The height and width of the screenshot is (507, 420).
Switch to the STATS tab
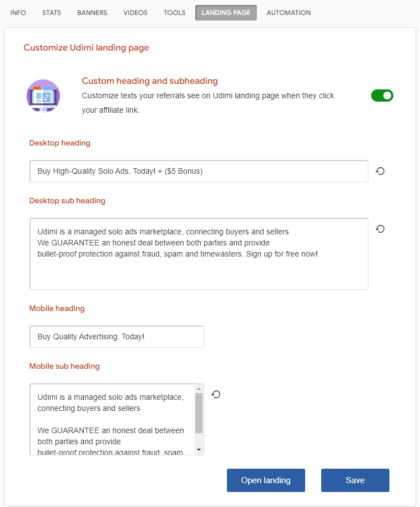(x=52, y=13)
